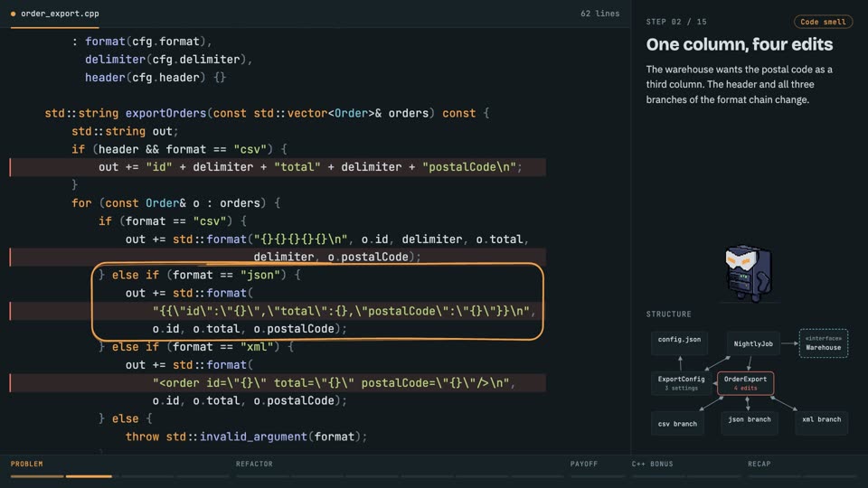Image resolution: width=868 pixels, height=488 pixels.
Task: Click the final '} else {' line
Action: tap(125, 418)
